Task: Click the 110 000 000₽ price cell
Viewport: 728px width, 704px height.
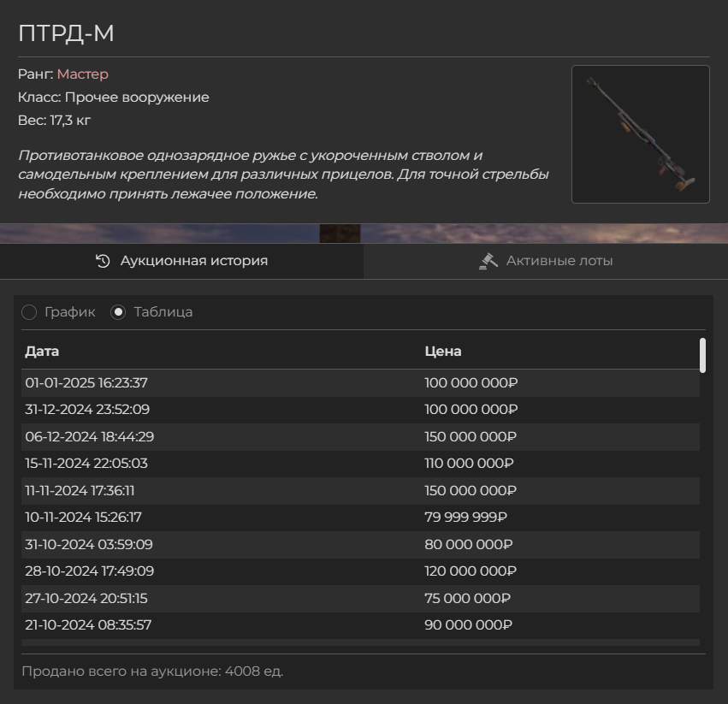Action: coord(469,464)
